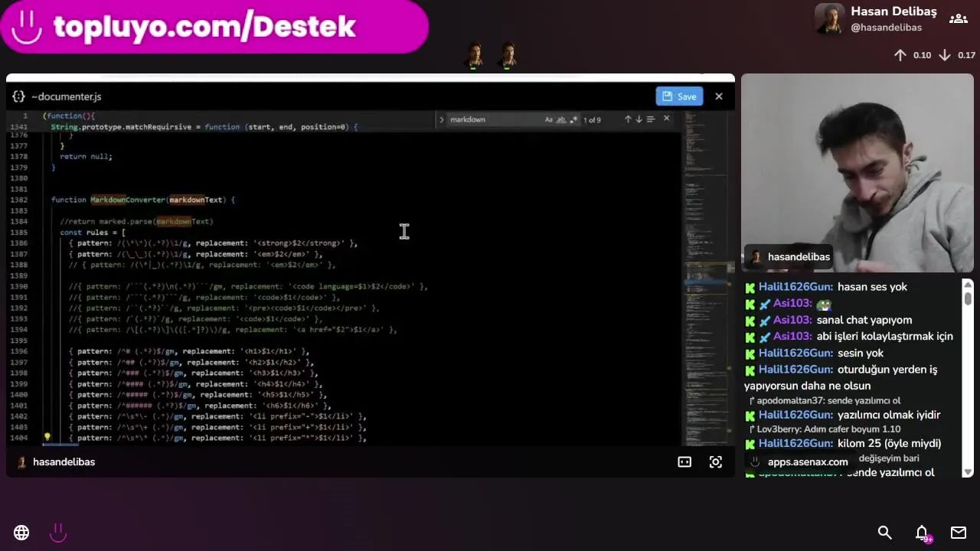Click chat message 'kilom 25 (öyle miydi)'

(x=889, y=444)
